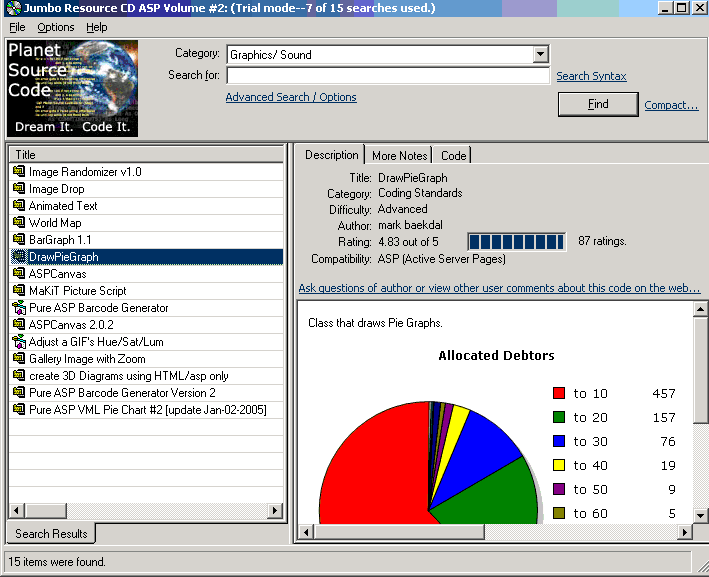Click the olive 'to 60' legend swatch
This screenshot has height=577, width=709.
click(559, 513)
